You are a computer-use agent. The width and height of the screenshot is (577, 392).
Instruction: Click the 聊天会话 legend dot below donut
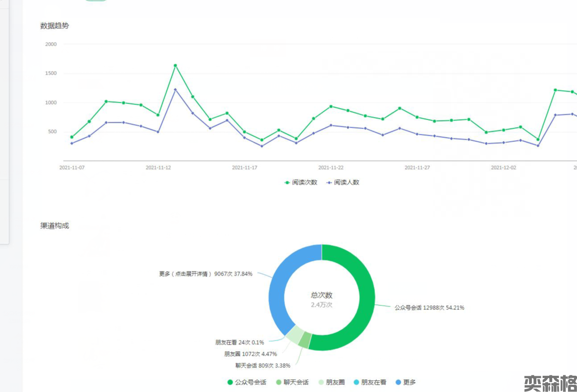pos(279,382)
